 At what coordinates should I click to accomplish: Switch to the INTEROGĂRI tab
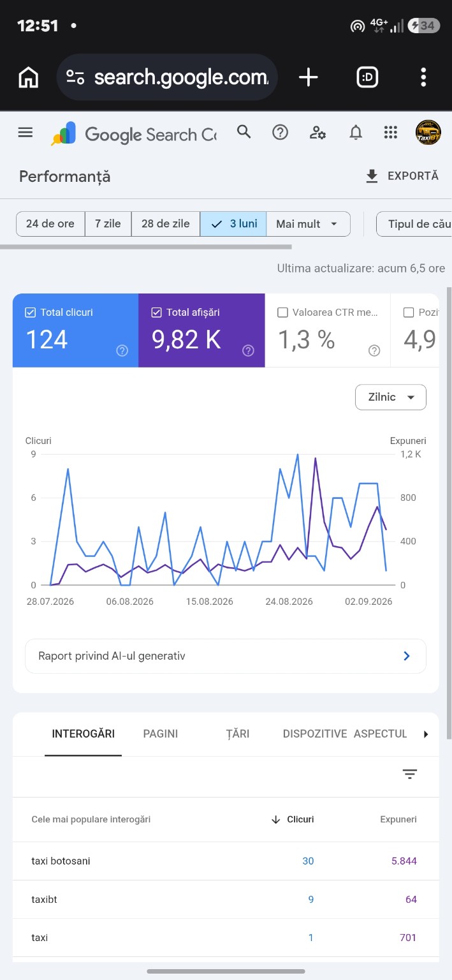84,734
